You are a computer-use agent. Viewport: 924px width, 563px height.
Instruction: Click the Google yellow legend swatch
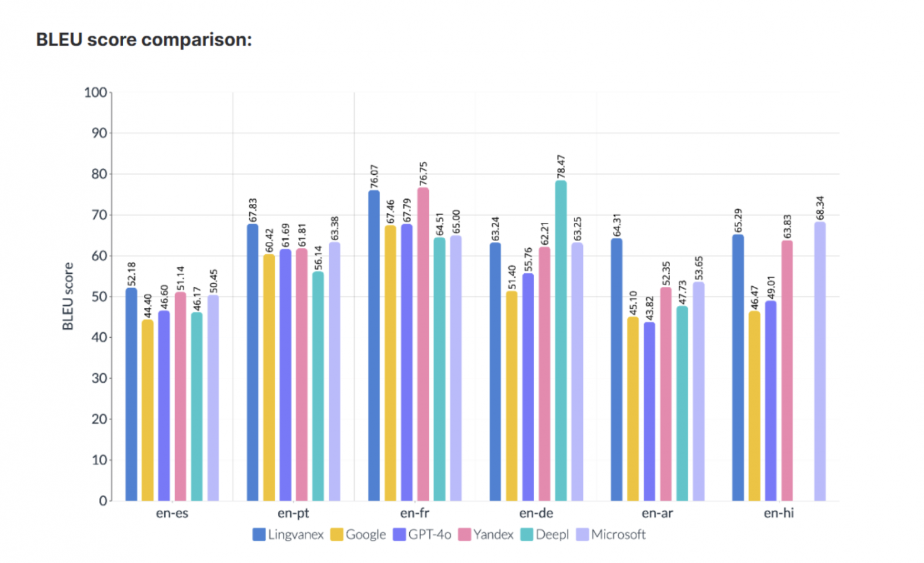tap(337, 535)
